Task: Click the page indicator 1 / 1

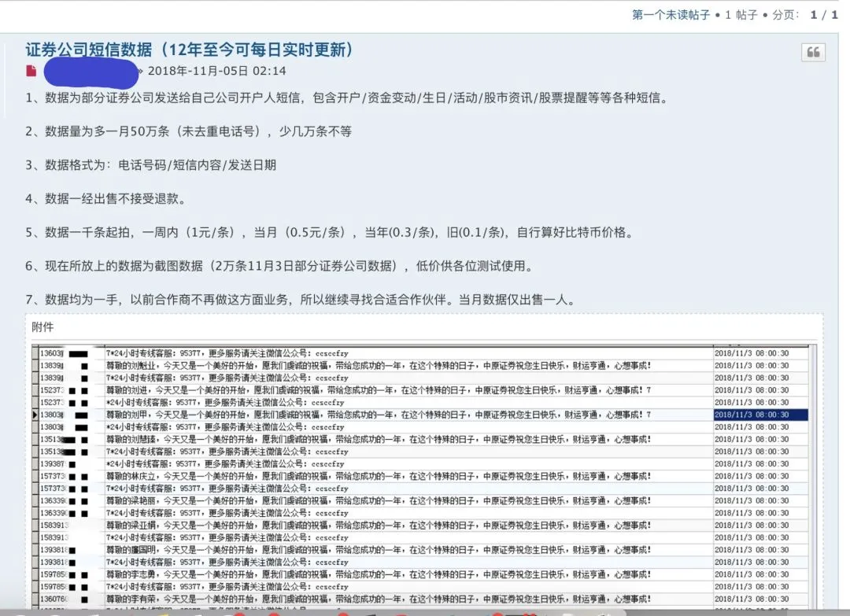Action: (824, 15)
